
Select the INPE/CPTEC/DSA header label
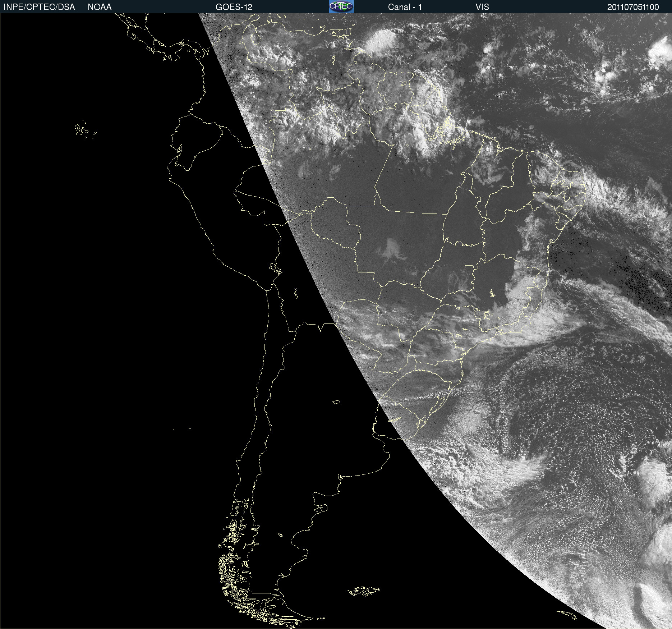39,7
